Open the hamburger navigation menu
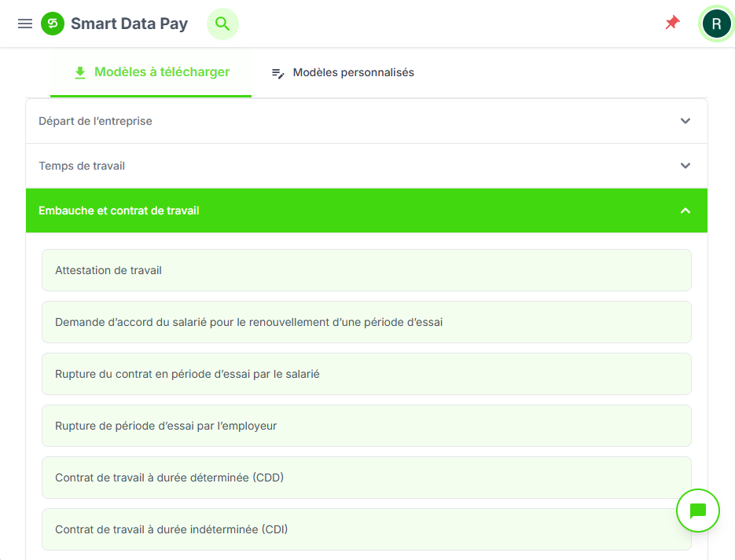This screenshot has height=560, width=735. coord(25,24)
